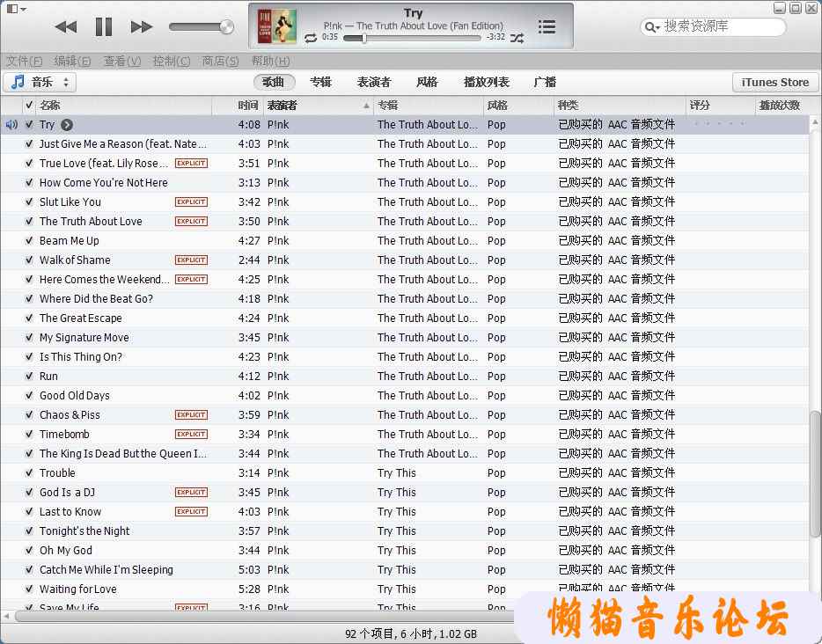Click EXPLICIT badge on The Truth About Love
822x644 pixels.
[191, 221]
